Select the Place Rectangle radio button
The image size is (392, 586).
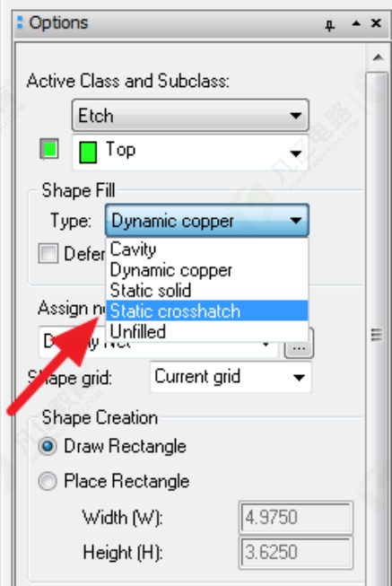point(48,481)
